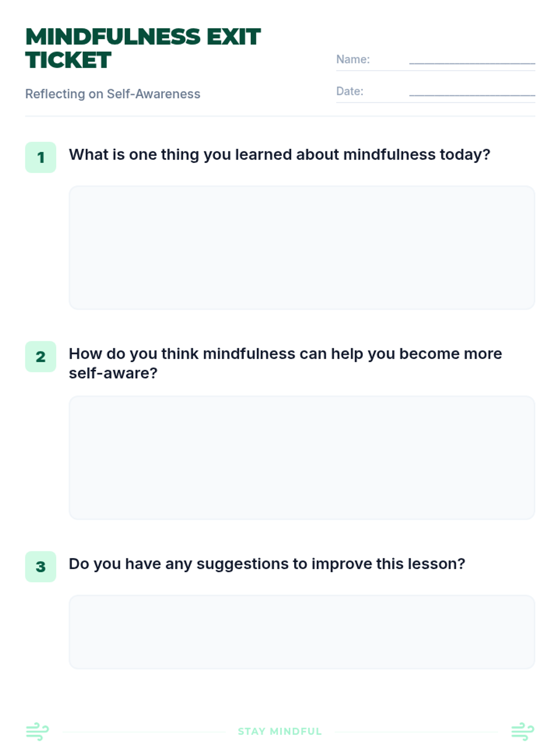Click the answer box for question 1
The height and width of the screenshot is (747, 560).
click(302, 248)
